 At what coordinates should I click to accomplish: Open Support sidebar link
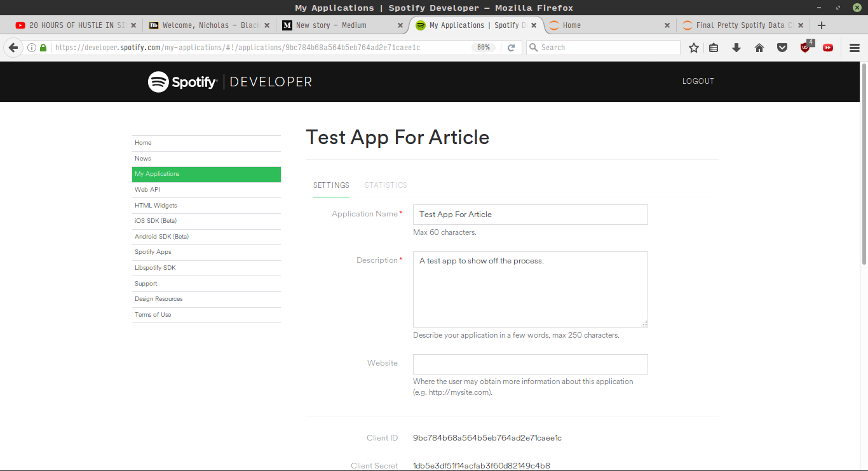pos(207,284)
